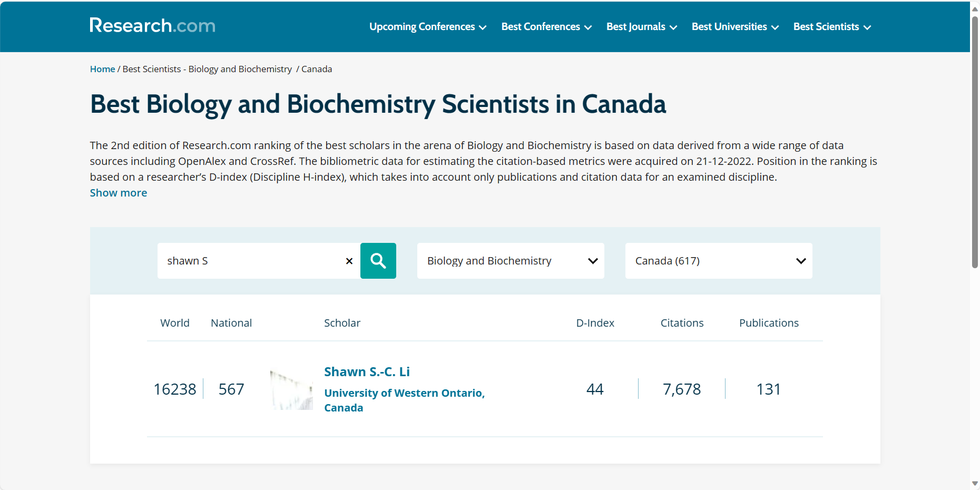Open the Canada (617) country dropdown
The width and height of the screenshot is (980, 490).
718,261
